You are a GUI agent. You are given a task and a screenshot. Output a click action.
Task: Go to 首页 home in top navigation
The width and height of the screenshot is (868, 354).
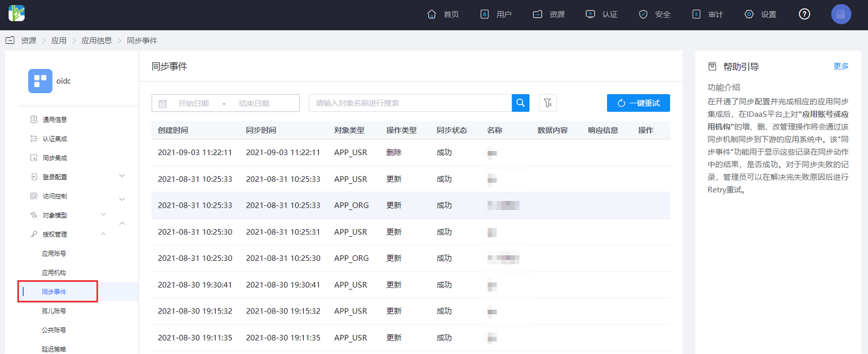[443, 14]
